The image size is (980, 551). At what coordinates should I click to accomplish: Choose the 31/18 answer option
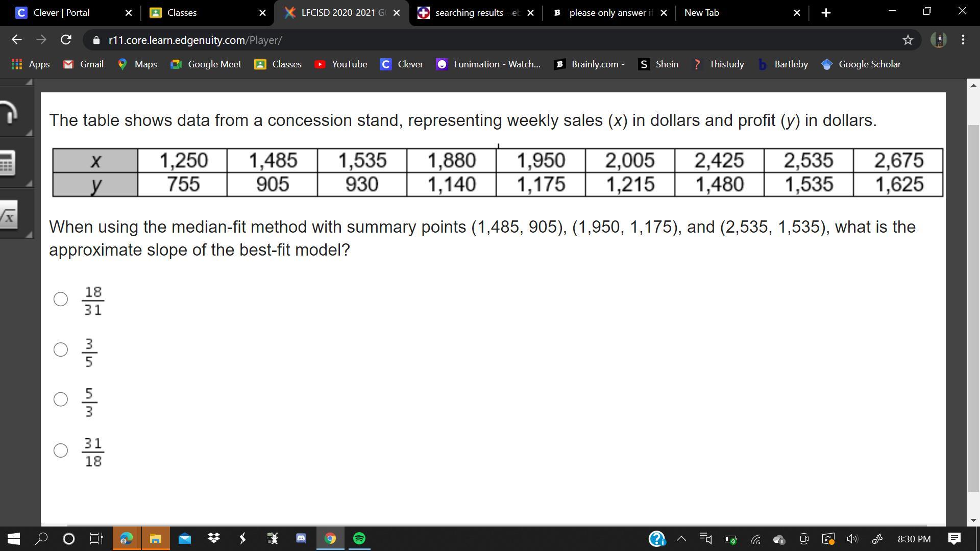click(61, 450)
